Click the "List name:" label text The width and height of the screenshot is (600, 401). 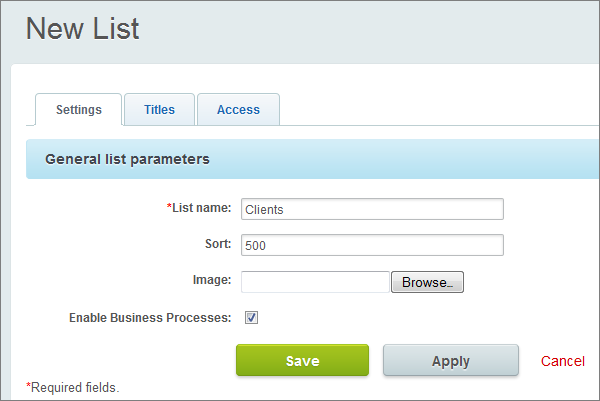[x=202, y=208]
